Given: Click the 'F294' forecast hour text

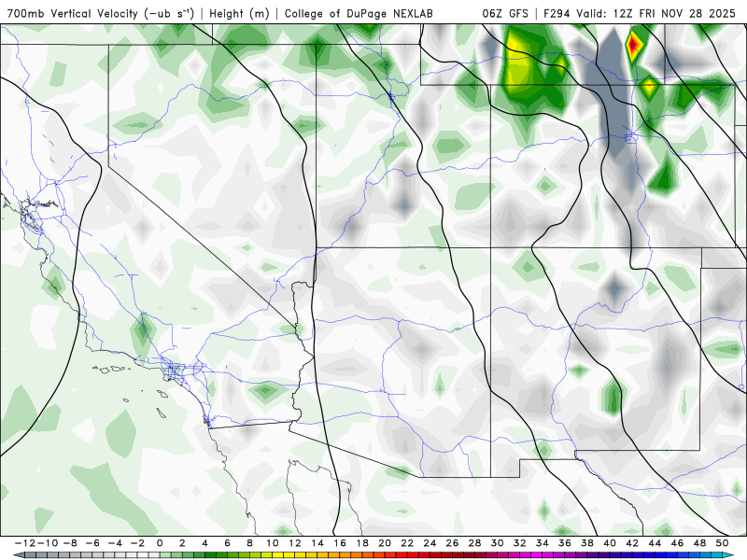Looking at the screenshot, I should tap(557, 13).
